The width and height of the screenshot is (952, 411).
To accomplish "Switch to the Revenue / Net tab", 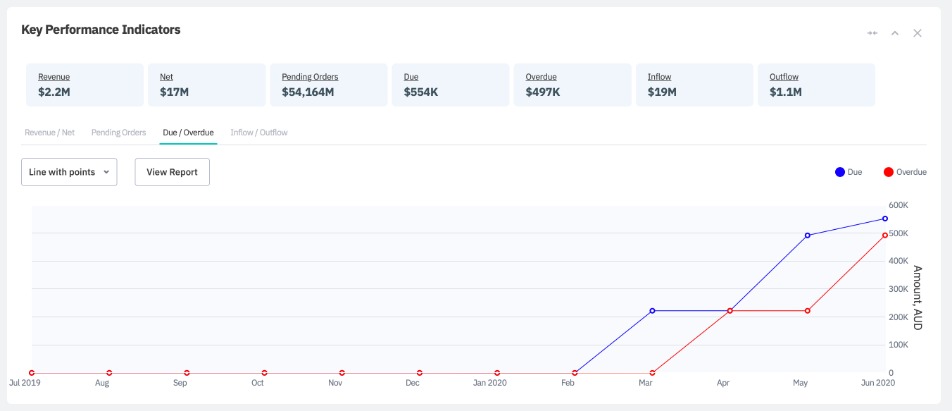I will click(x=49, y=132).
